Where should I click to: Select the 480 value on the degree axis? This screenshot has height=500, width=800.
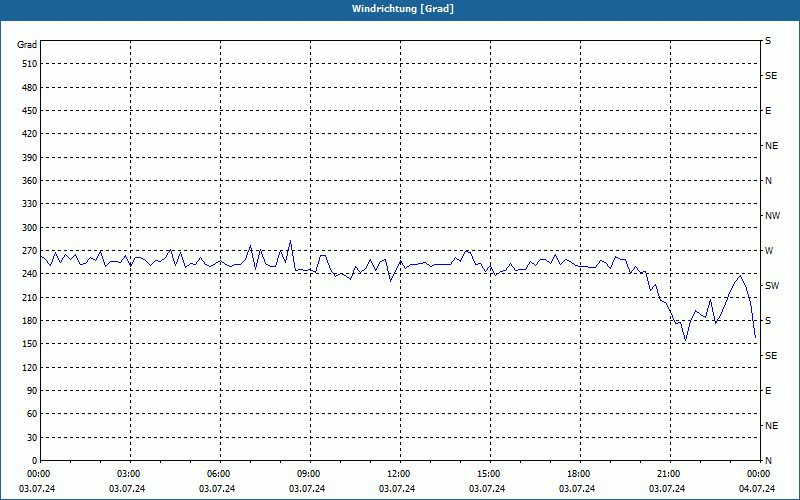[x=29, y=88]
